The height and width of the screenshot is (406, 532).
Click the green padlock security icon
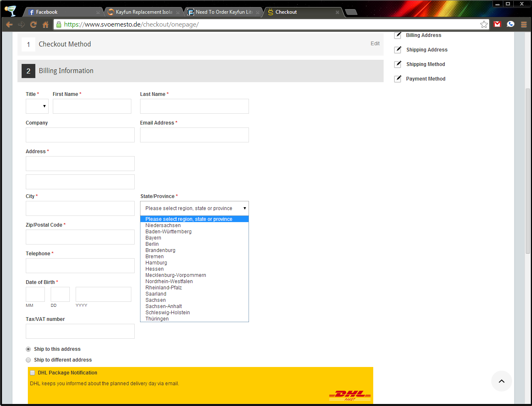point(59,24)
